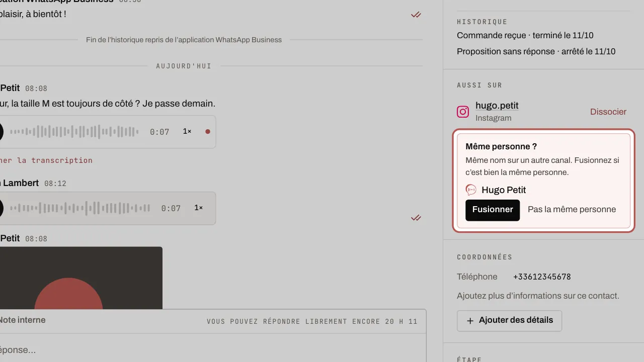Click Ajouter des détails button
This screenshot has width=644, height=362.
[x=509, y=321]
